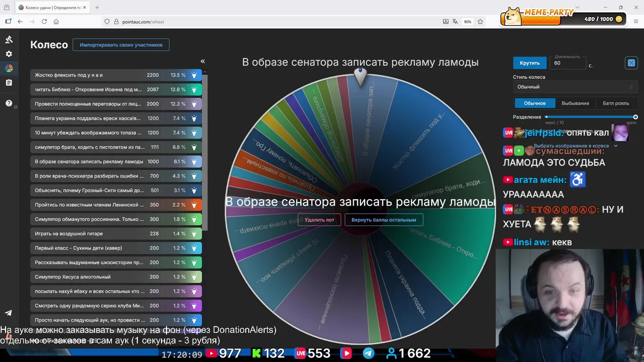Click into the 'Длительность' duration field
Viewport: 644px width, 362px height.
tap(569, 63)
